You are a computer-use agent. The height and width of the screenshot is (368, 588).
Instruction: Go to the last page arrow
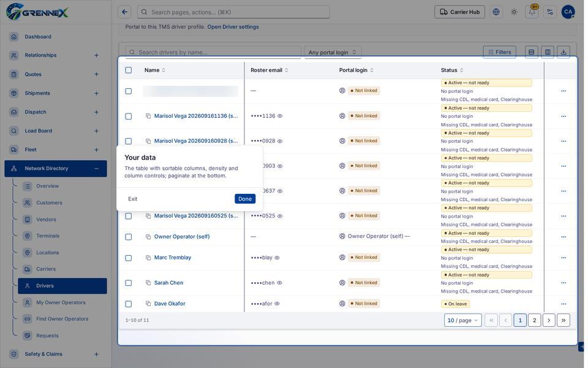click(x=563, y=320)
